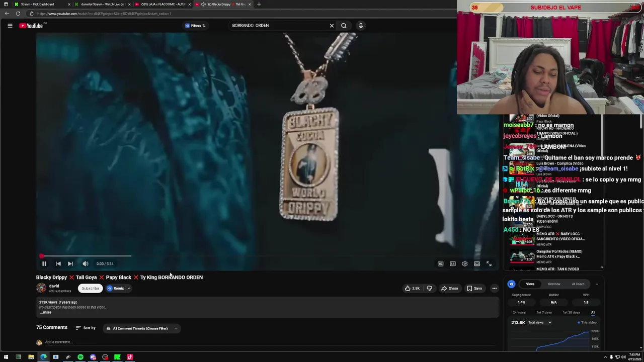644x362 pixels.
Task: Show hidden system tray icons
Action: click(x=605, y=357)
